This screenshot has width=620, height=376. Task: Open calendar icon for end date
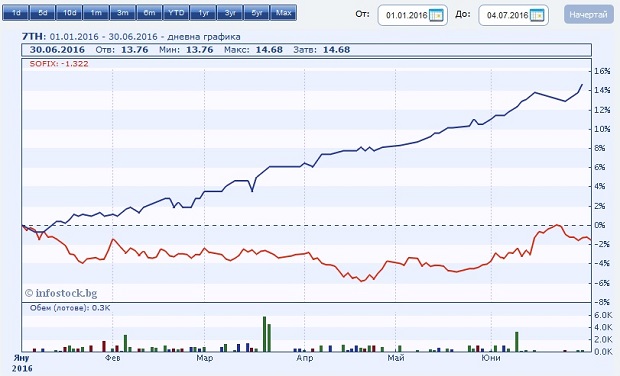537,15
